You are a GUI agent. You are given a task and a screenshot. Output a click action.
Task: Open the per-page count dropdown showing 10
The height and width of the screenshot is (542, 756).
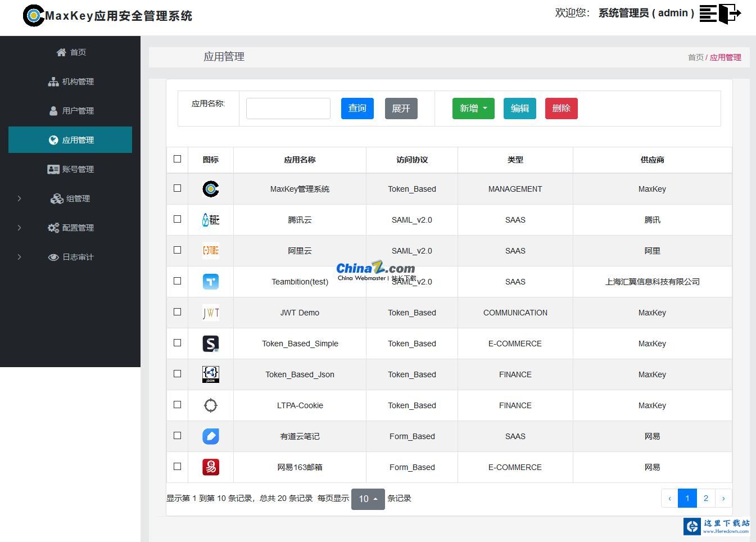pos(368,499)
